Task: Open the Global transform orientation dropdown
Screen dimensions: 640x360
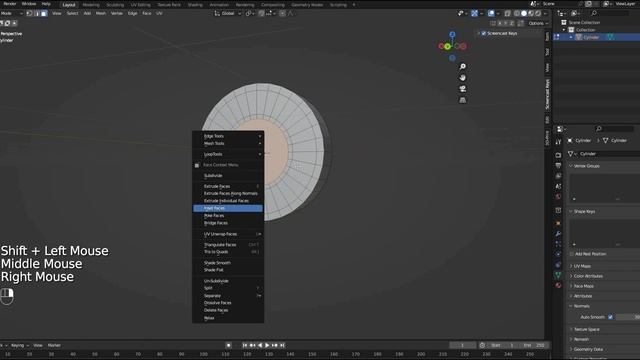Action: point(228,13)
